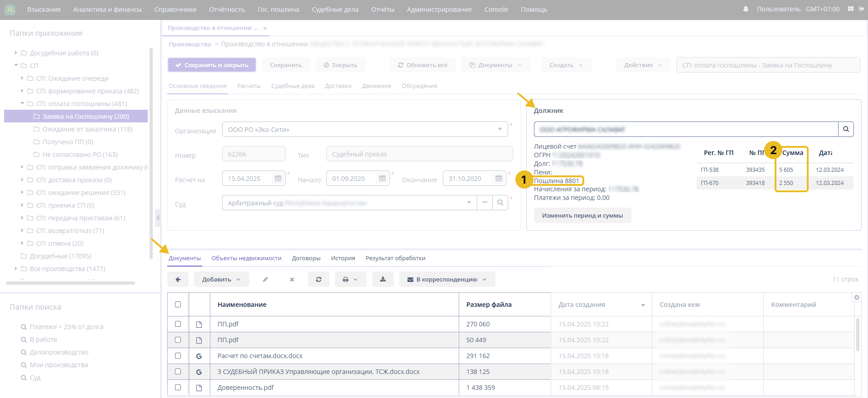Image resolution: width=868 pixels, height=398 pixels.
Task: Open the table settings gear icon
Action: tap(856, 298)
